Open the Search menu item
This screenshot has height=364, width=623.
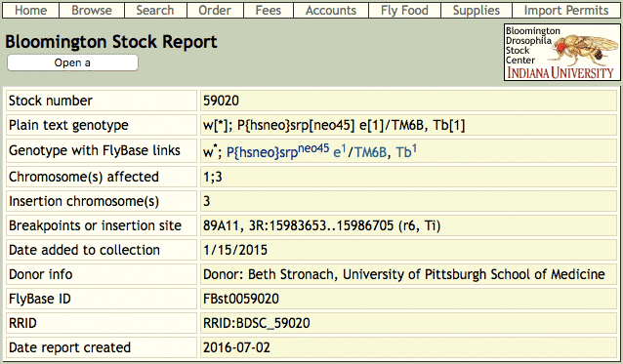click(155, 10)
